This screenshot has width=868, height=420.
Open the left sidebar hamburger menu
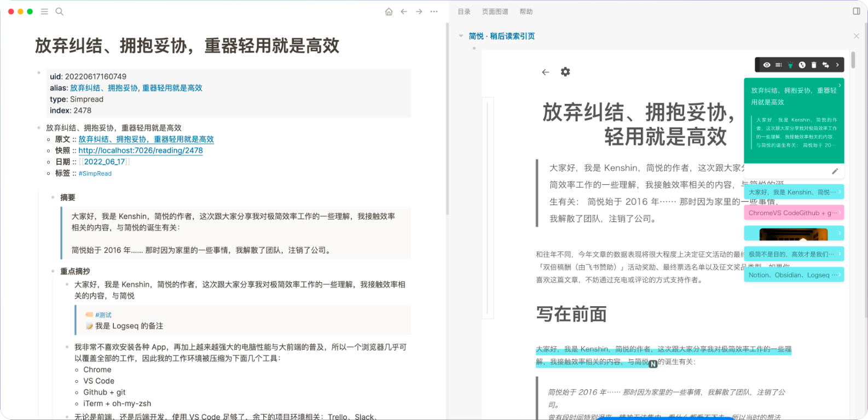(x=44, y=11)
